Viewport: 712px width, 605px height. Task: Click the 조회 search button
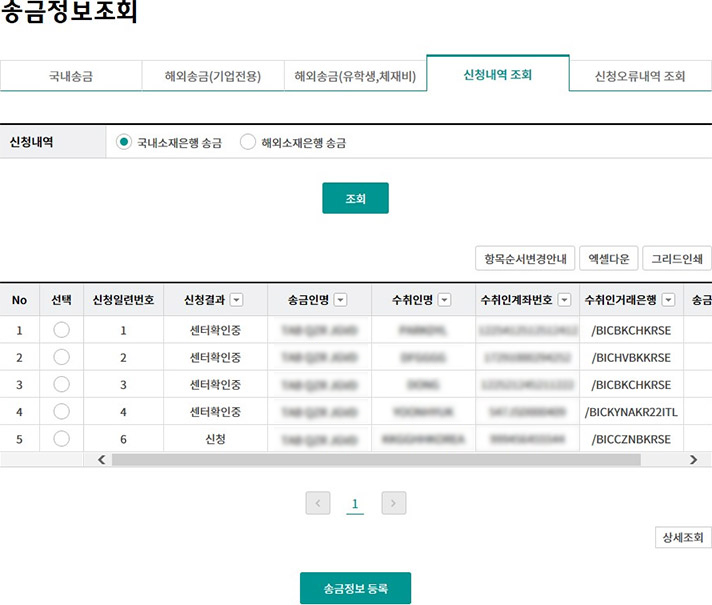point(355,198)
